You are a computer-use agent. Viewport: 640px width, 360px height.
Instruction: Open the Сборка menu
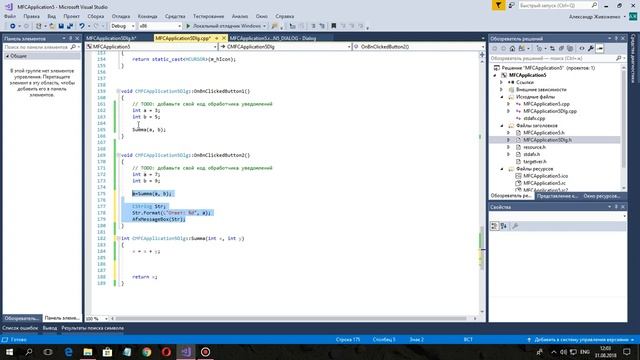[96, 16]
